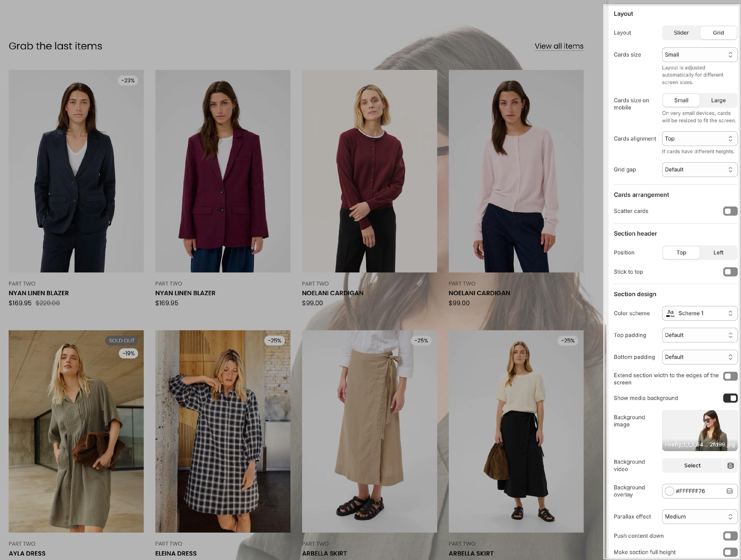Click the Aa color scheme preview icon

(670, 313)
